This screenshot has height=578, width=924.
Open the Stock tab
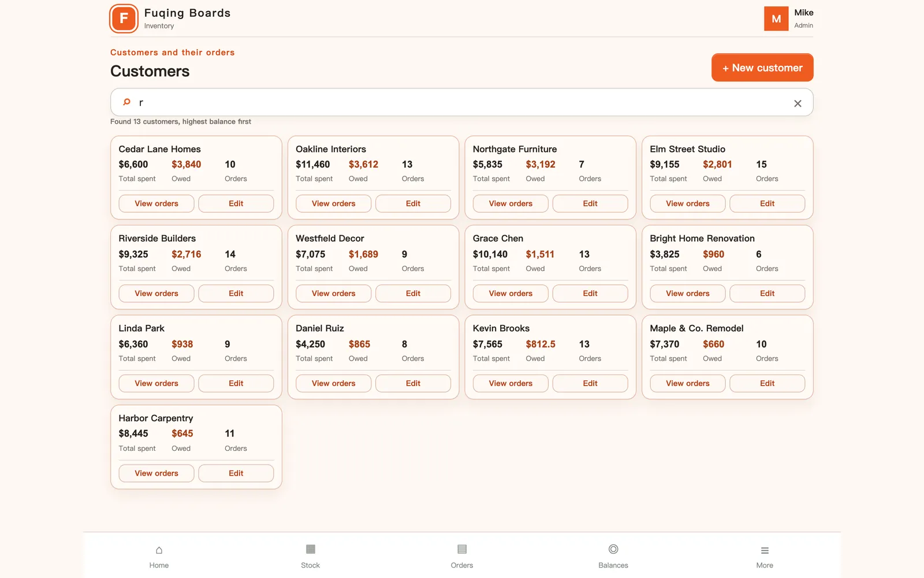(x=310, y=557)
